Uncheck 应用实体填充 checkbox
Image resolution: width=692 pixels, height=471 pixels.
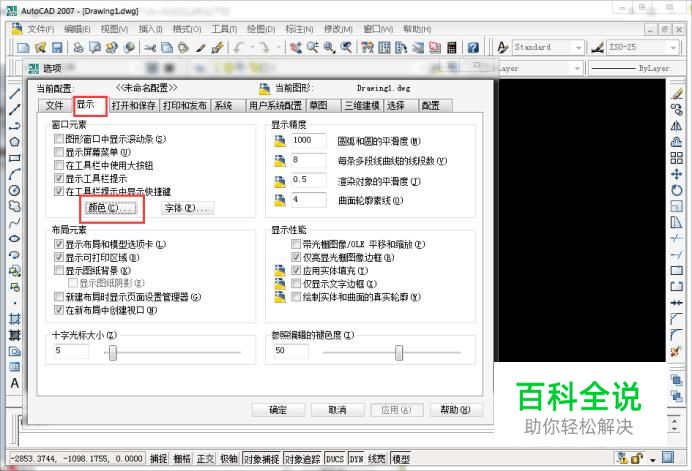[x=296, y=270]
